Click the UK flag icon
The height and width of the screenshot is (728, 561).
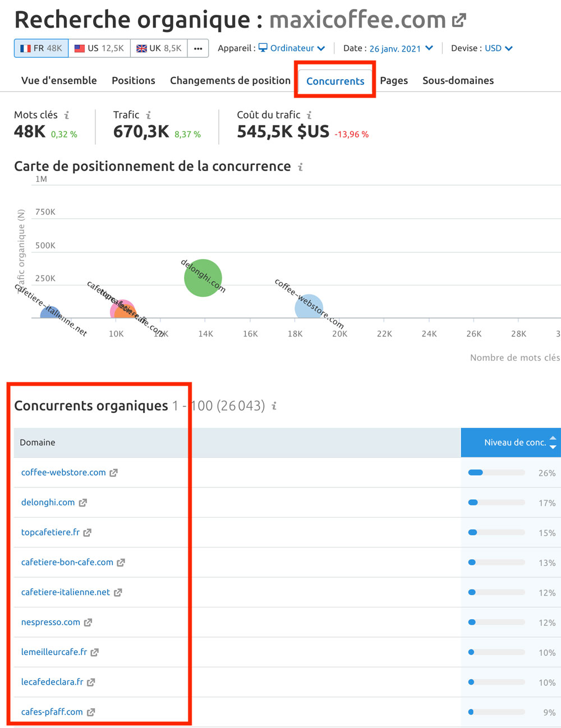pos(141,49)
